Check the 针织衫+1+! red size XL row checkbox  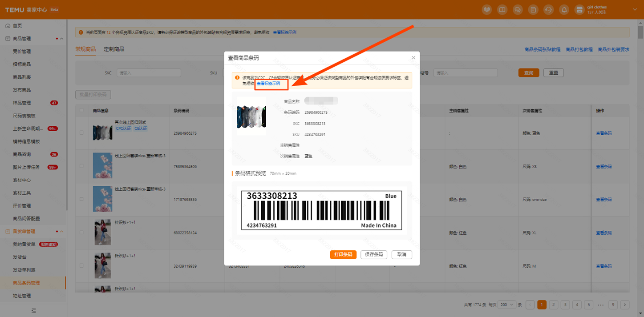click(81, 233)
